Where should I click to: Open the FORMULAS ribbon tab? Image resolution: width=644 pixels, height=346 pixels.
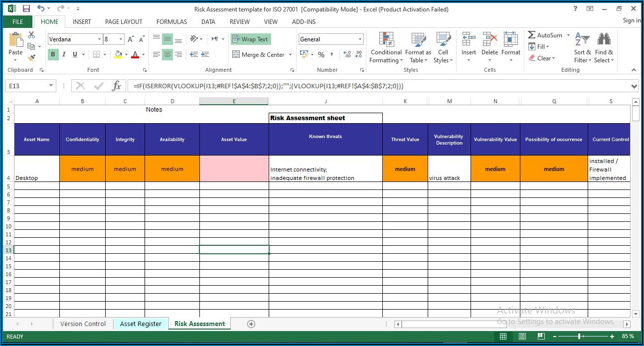(x=171, y=22)
